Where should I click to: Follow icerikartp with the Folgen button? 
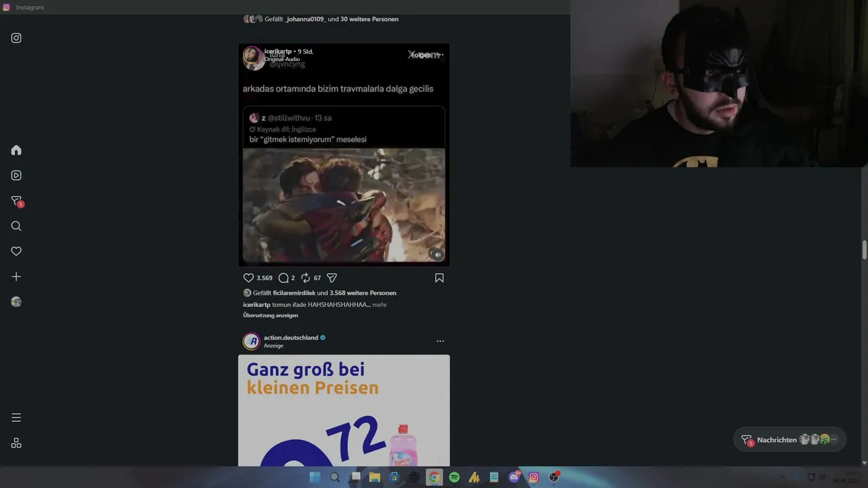point(422,55)
